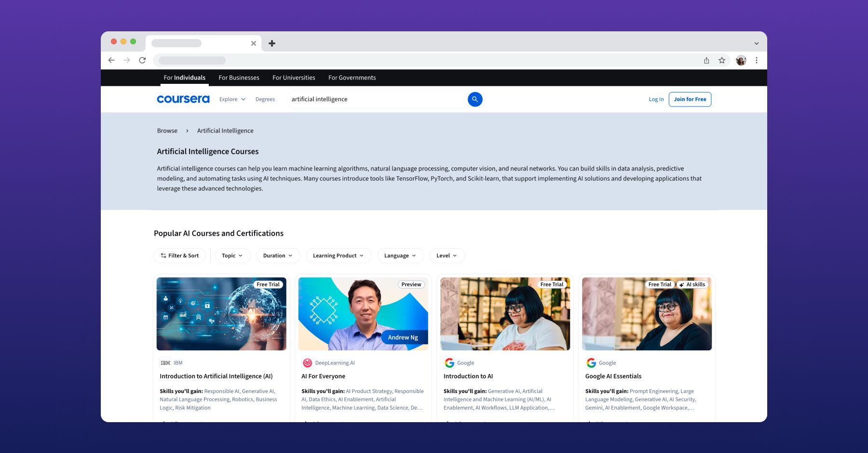Expand the Learning Product filter
The width and height of the screenshot is (868, 453).
coord(338,255)
